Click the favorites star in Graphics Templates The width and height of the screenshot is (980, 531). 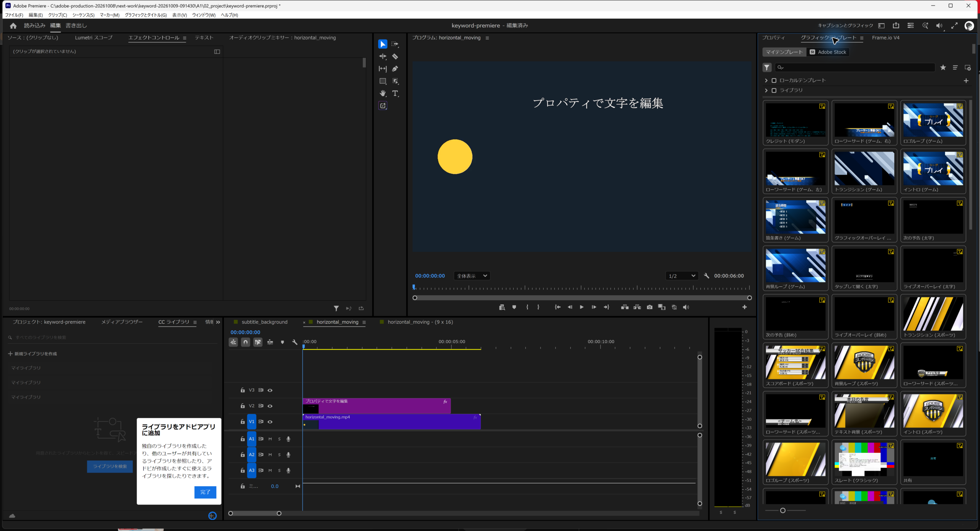(943, 68)
